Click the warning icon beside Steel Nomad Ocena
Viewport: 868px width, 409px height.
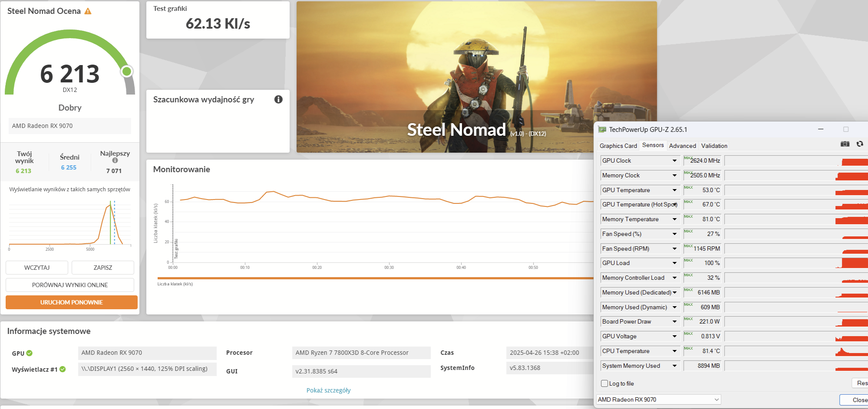coord(88,11)
